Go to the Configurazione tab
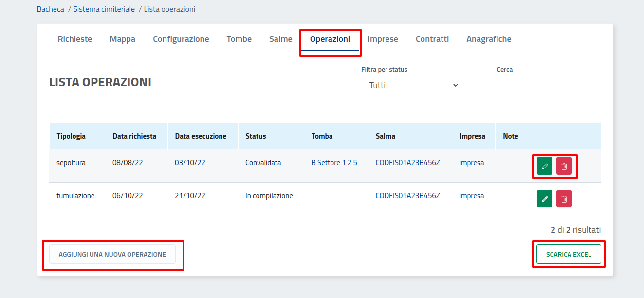This screenshot has width=644, height=298. pos(181,39)
